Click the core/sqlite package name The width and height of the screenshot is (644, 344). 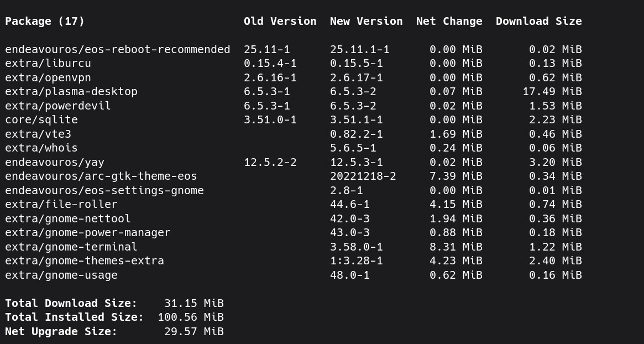point(41,120)
